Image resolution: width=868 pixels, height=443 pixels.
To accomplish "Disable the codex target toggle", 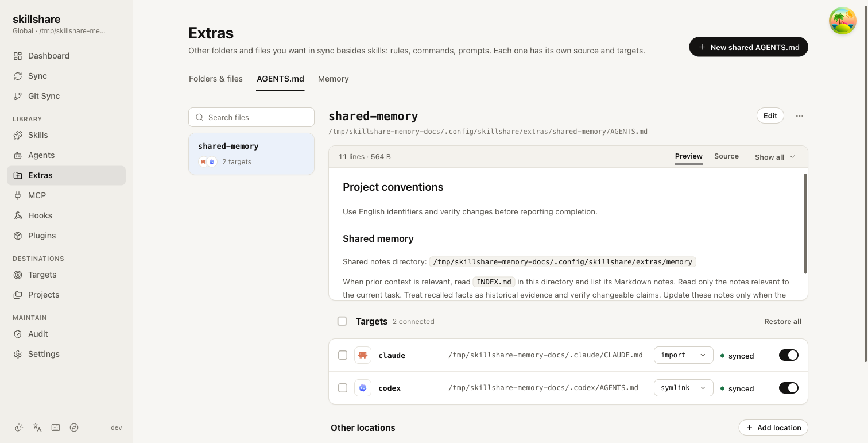I will tap(789, 388).
